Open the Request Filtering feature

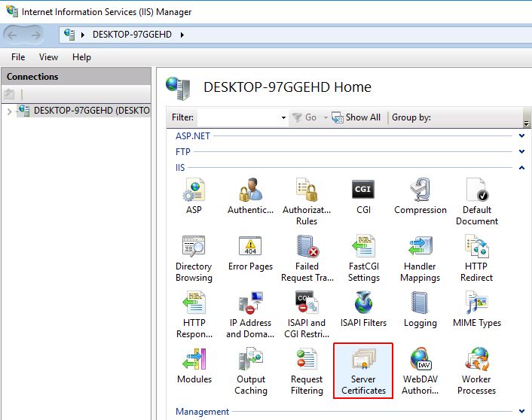coord(307,370)
